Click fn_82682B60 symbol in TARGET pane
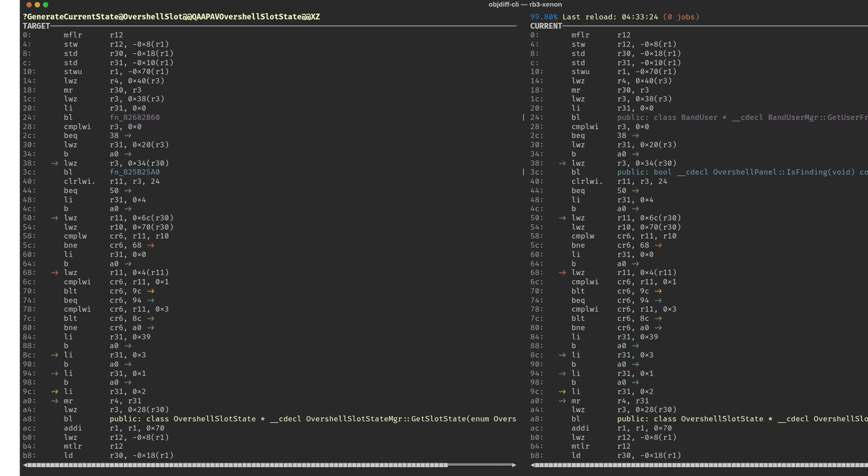 click(x=135, y=117)
